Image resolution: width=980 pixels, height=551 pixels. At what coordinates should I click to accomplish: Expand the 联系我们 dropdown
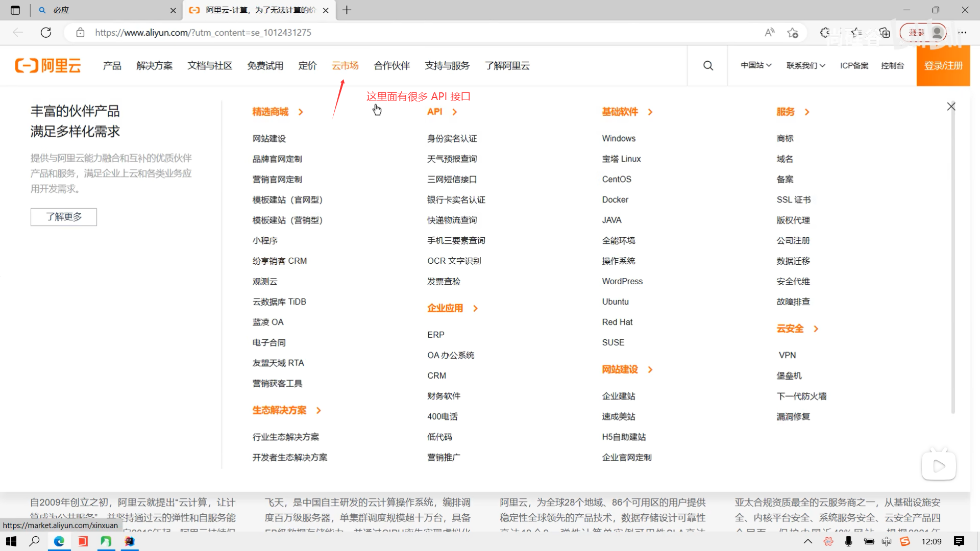click(805, 66)
